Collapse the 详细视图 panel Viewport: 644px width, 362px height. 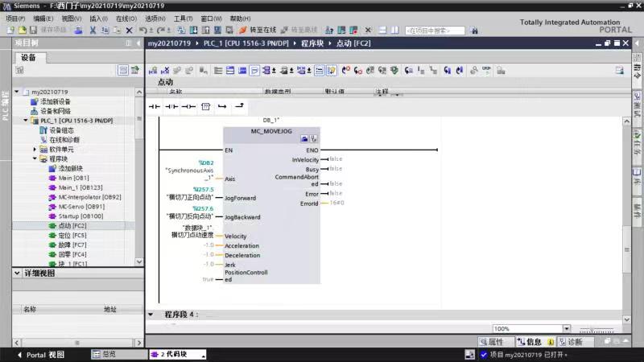pyautogui.click(x=17, y=273)
